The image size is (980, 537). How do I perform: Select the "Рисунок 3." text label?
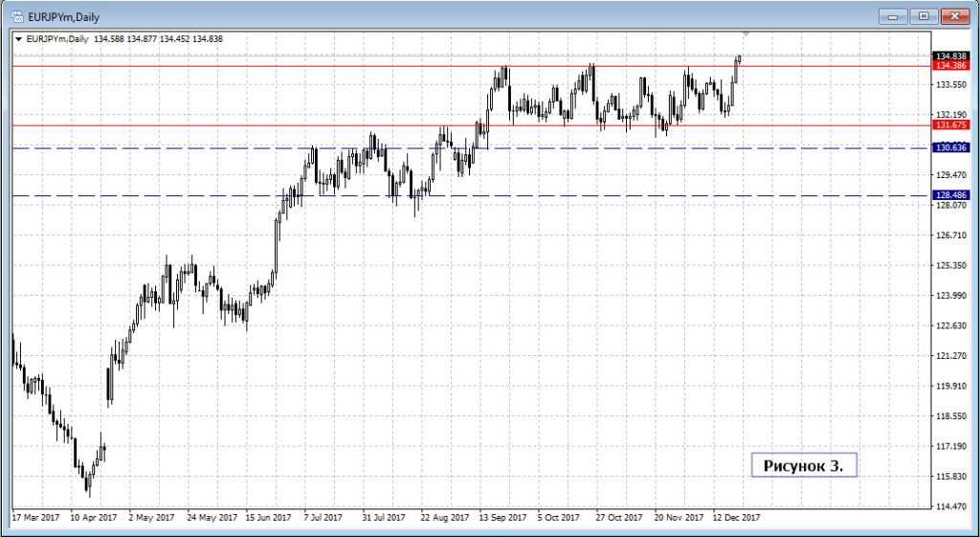tap(803, 466)
